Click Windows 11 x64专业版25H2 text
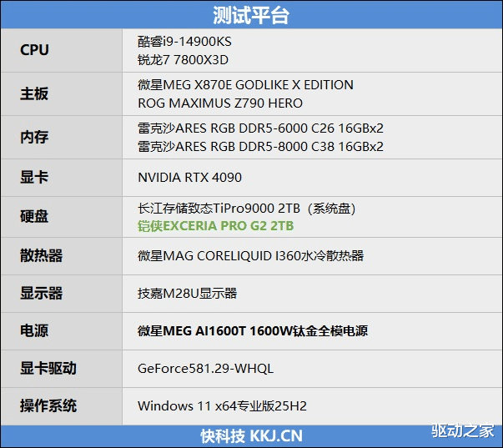 tap(223, 406)
